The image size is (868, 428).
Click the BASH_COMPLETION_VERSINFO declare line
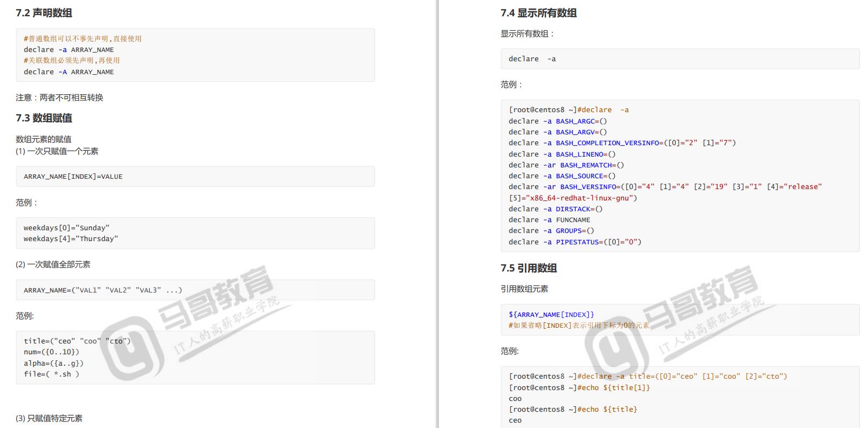[622, 143]
